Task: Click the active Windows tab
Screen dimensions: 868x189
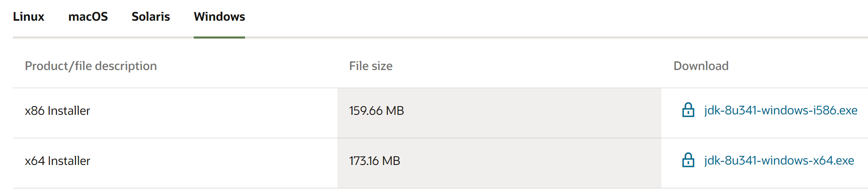Action: [219, 17]
